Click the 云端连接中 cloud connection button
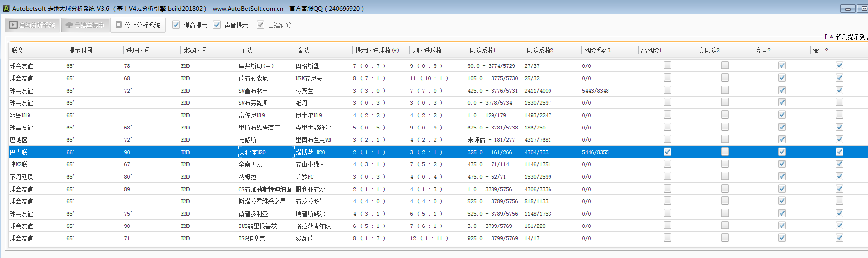868x258 pixels. [85, 25]
